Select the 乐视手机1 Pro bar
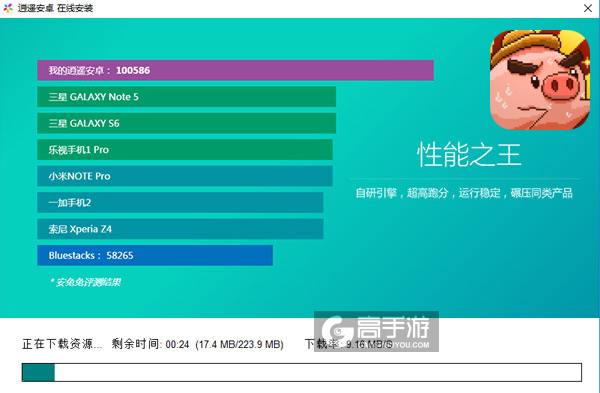Viewport: 600px width, 393px height. 185,150
